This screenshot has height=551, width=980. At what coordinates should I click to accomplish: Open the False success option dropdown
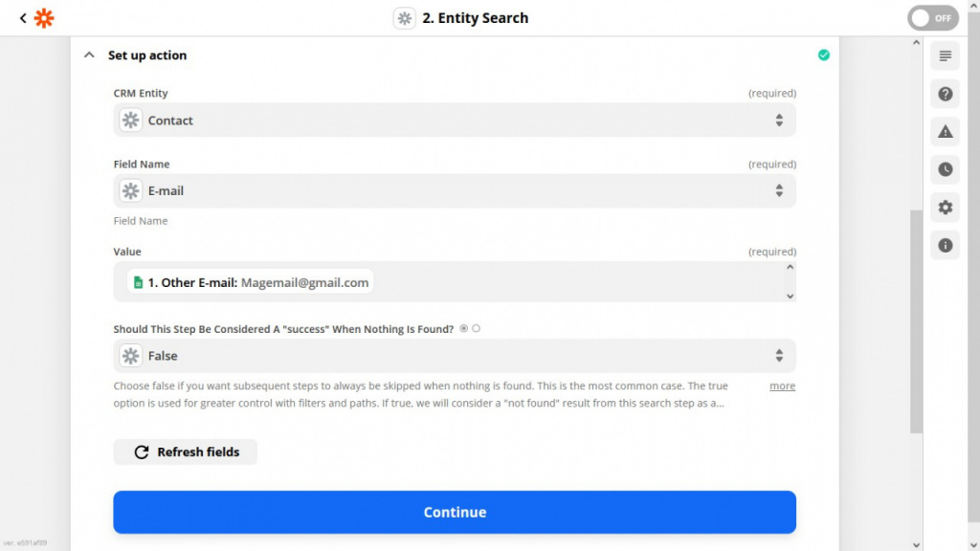[455, 356]
